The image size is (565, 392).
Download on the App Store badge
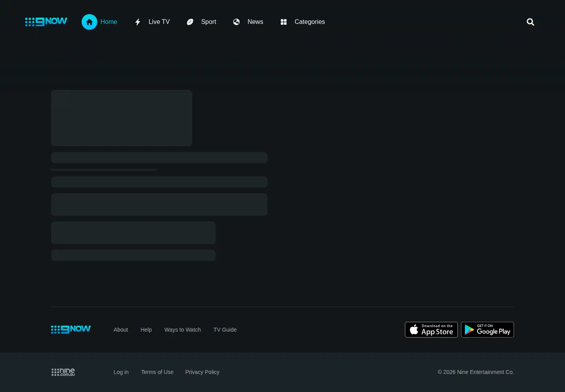[432, 330]
